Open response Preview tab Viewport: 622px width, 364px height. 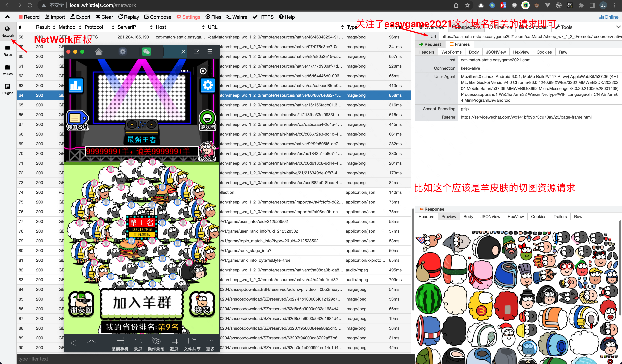(448, 216)
